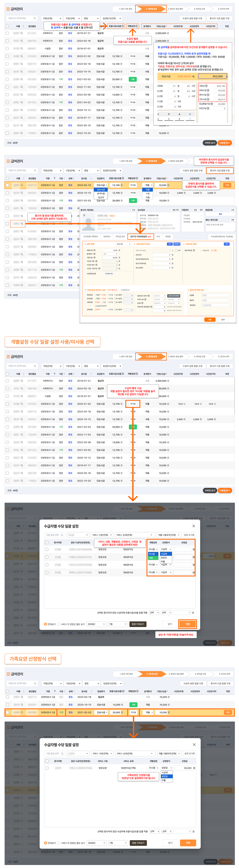Click 사용법 보기 button in the topmost screenshot
This screenshot has width=239, height=868.
click(x=225, y=143)
